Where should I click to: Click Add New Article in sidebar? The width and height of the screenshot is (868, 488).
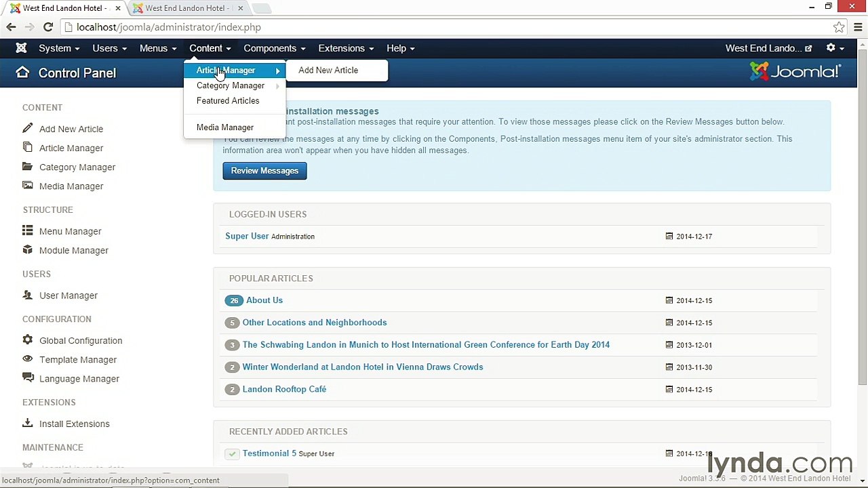tap(71, 129)
